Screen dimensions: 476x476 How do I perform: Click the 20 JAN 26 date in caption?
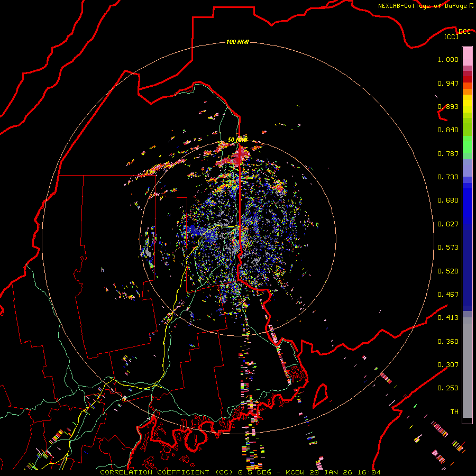pyautogui.click(x=330, y=472)
